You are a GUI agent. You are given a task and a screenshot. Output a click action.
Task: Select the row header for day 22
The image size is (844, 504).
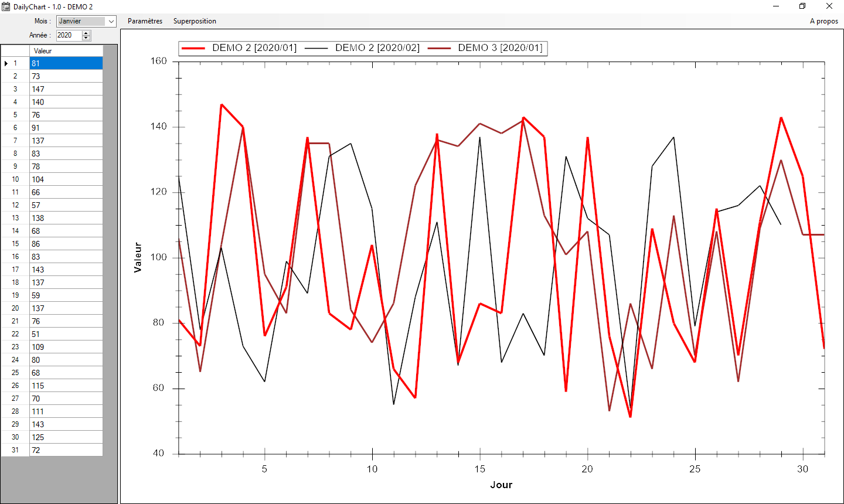pyautogui.click(x=15, y=334)
